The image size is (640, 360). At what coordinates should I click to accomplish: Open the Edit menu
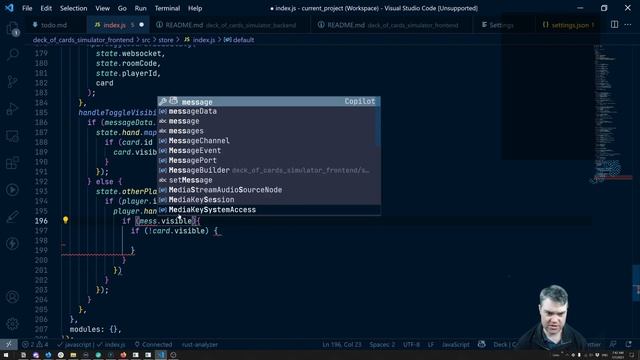(46, 8)
